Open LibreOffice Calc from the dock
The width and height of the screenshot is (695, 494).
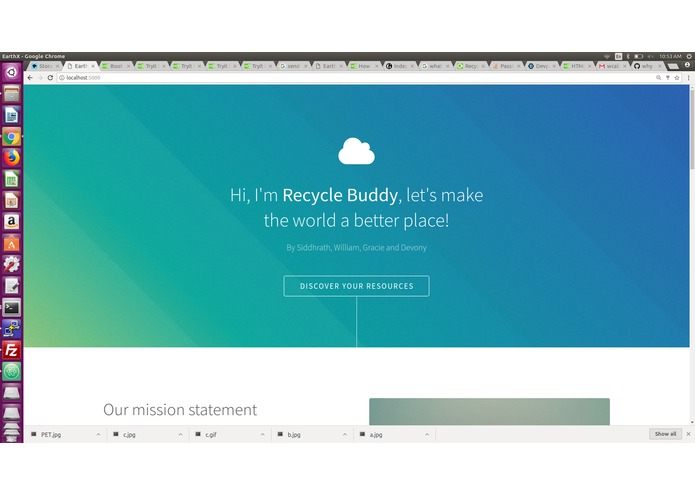coord(12,179)
